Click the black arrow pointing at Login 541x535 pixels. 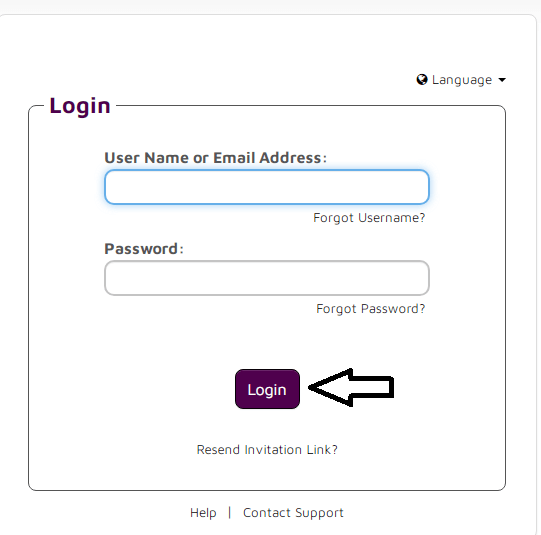(351, 387)
